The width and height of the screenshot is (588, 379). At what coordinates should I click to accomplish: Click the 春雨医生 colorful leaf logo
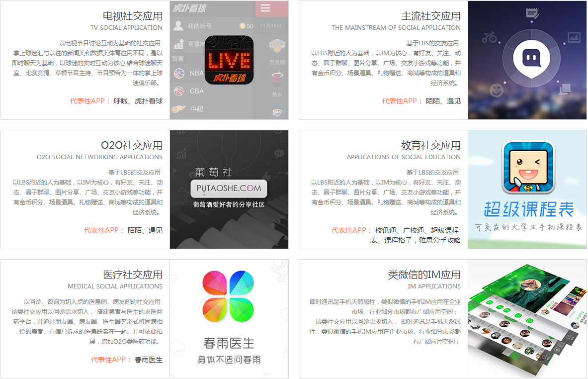pyautogui.click(x=229, y=296)
